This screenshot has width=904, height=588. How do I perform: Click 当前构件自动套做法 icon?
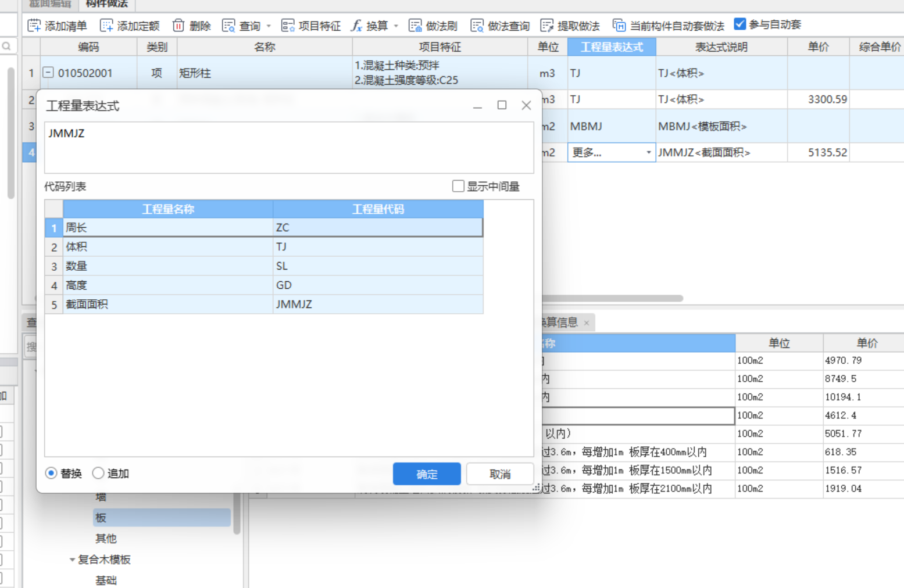[619, 26]
